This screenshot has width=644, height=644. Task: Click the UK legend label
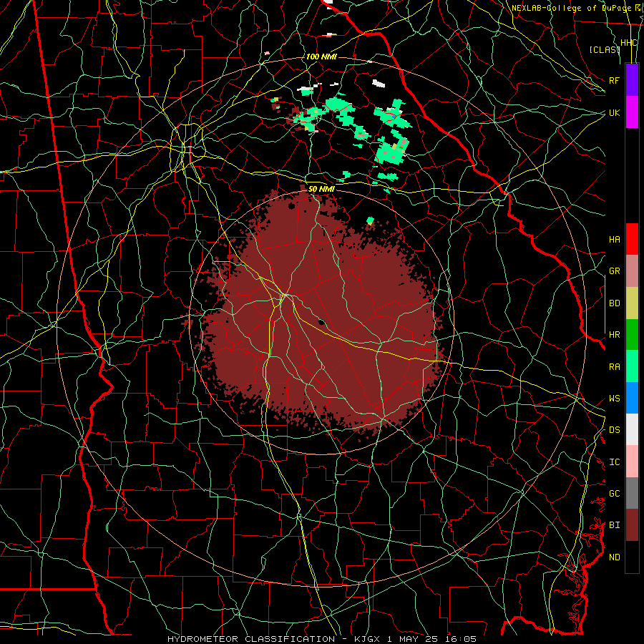pos(615,112)
